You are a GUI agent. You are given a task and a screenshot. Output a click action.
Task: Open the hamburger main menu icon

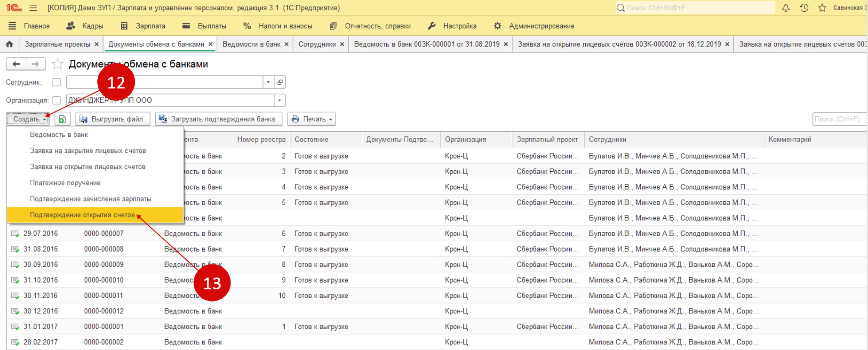pyautogui.click(x=33, y=8)
